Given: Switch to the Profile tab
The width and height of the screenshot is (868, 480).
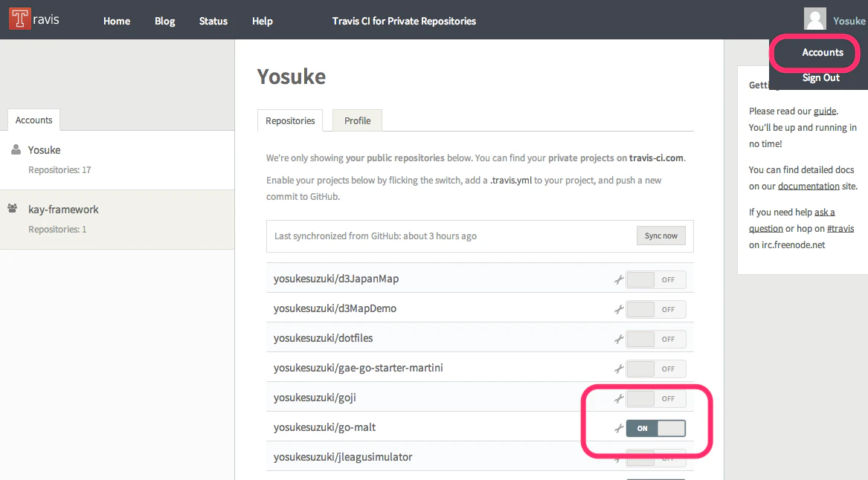Looking at the screenshot, I should tap(358, 120).
